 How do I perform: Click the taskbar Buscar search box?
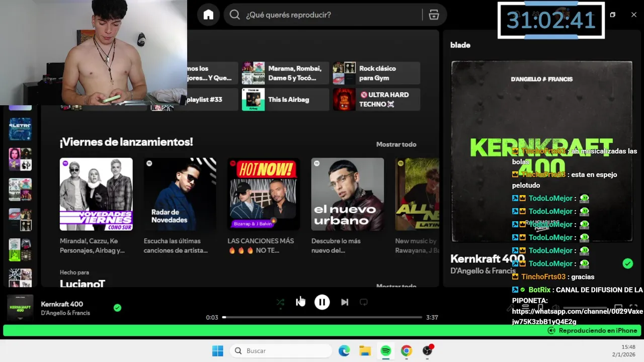[281, 350]
